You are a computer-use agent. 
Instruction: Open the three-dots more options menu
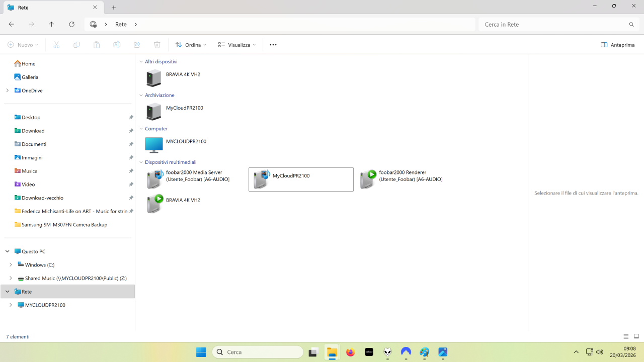[x=273, y=45]
